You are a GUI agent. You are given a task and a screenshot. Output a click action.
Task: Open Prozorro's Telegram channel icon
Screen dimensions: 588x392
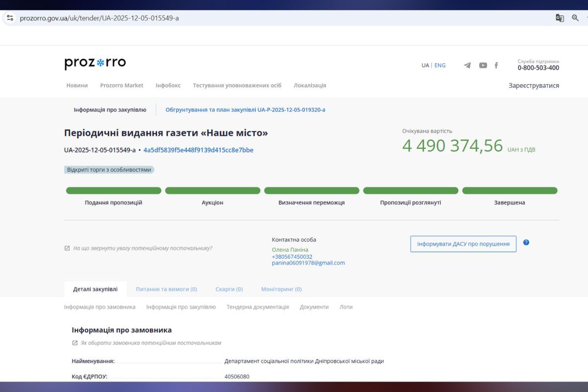[x=467, y=65]
